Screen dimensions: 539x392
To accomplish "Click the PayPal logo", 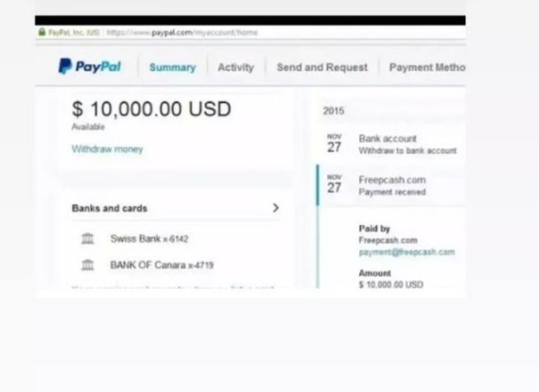I will pyautogui.click(x=90, y=66).
